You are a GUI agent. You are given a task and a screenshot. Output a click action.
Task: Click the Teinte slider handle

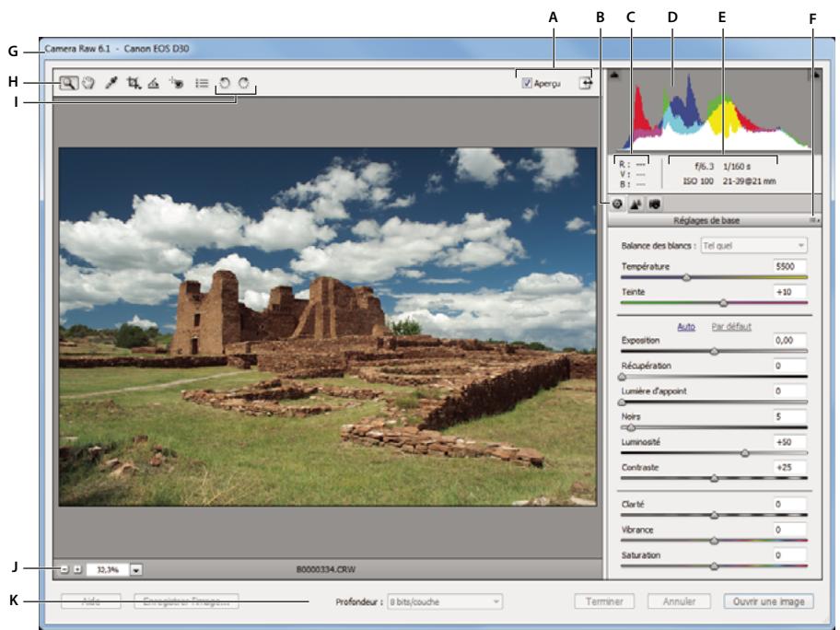click(x=723, y=303)
